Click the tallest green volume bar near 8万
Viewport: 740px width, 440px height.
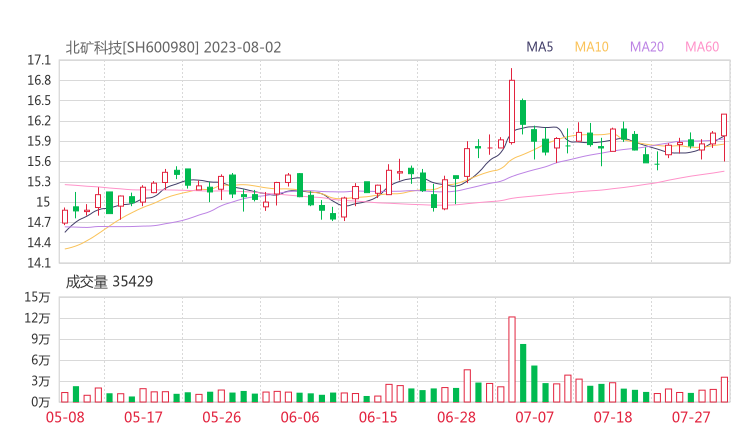523,373
